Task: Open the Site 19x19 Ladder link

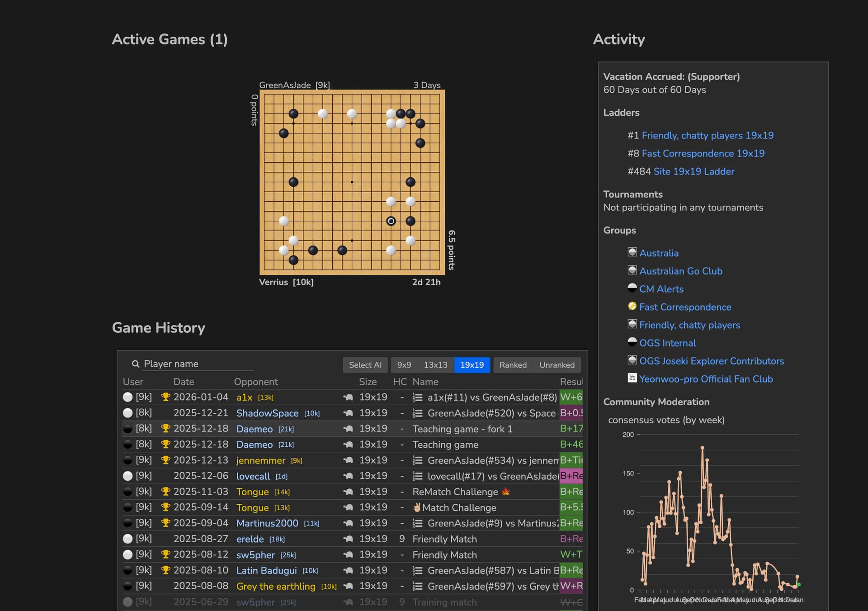Action: click(x=693, y=171)
